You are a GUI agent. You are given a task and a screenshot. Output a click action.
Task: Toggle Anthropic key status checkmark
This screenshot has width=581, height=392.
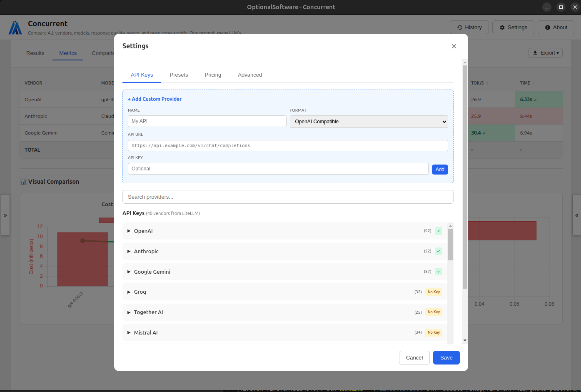438,251
